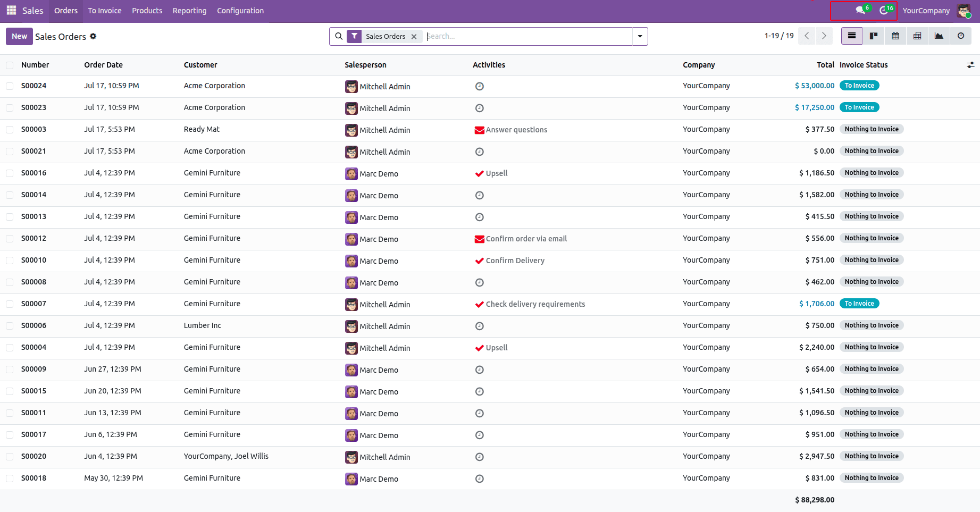Select all orders with header checkbox
This screenshot has width=980, height=512.
10,65
